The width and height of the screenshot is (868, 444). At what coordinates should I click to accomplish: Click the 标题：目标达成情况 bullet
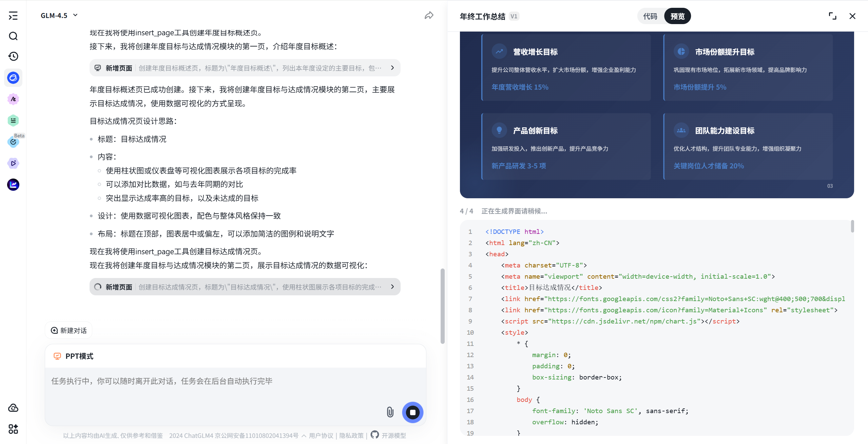point(132,139)
